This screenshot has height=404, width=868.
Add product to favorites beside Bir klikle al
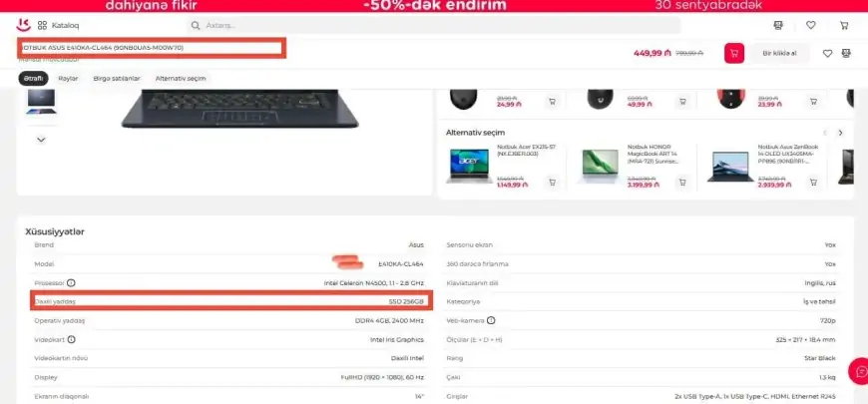pyautogui.click(x=827, y=53)
